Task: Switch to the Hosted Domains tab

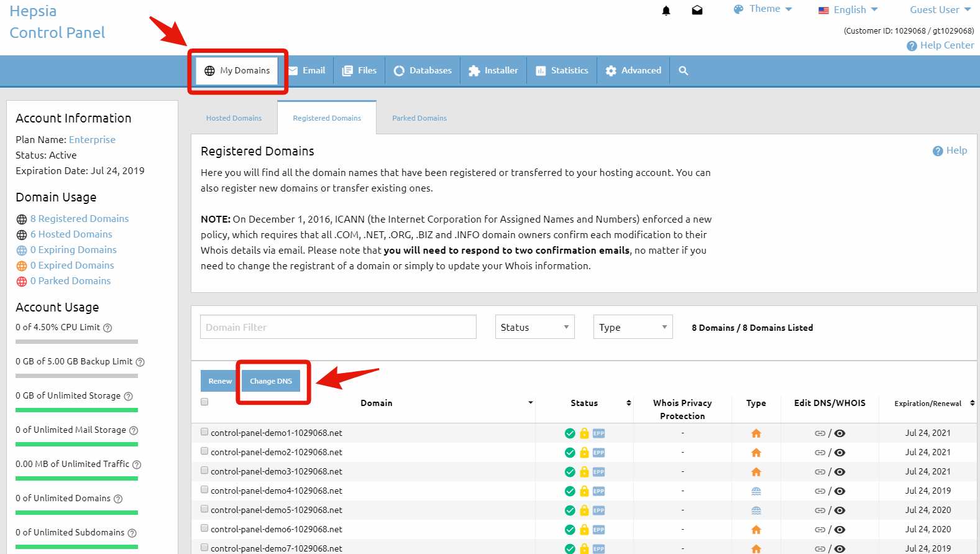Action: click(234, 118)
